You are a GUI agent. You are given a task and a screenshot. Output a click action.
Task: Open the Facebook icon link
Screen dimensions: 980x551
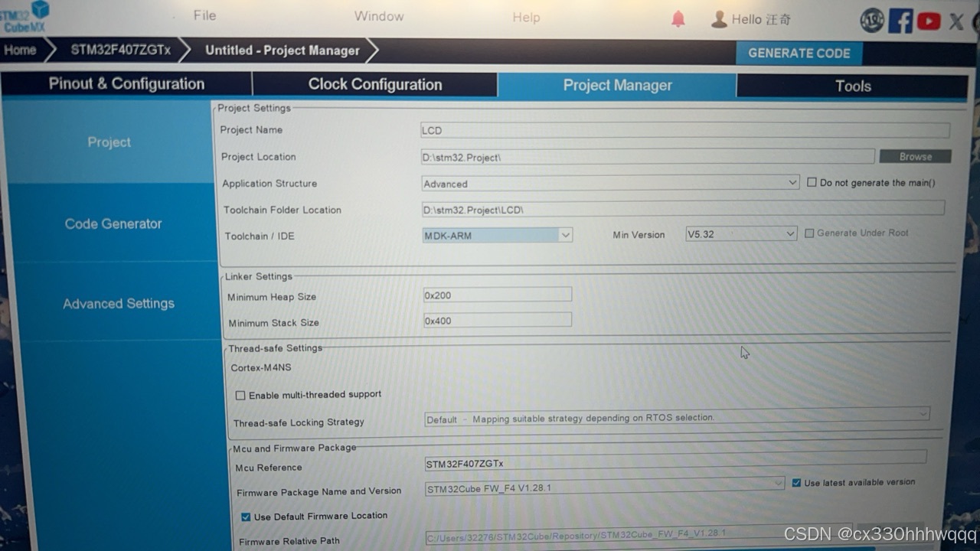(900, 20)
